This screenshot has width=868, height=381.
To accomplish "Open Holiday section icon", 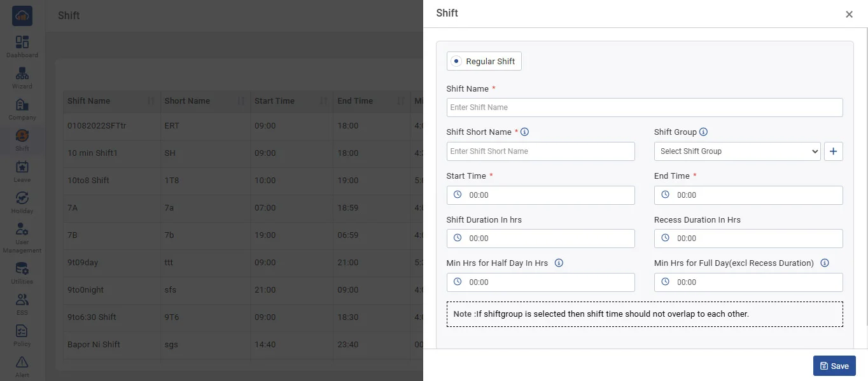I will pyautogui.click(x=22, y=198).
